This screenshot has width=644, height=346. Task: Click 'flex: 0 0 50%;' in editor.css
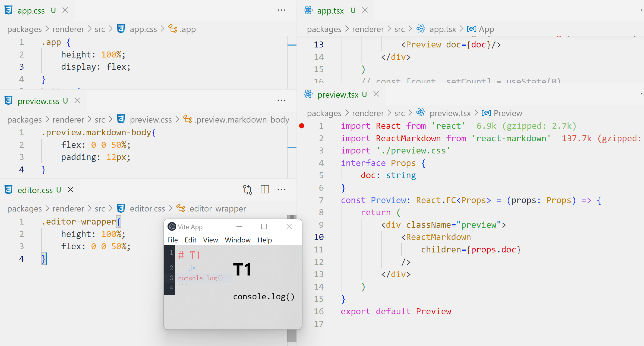click(96, 246)
